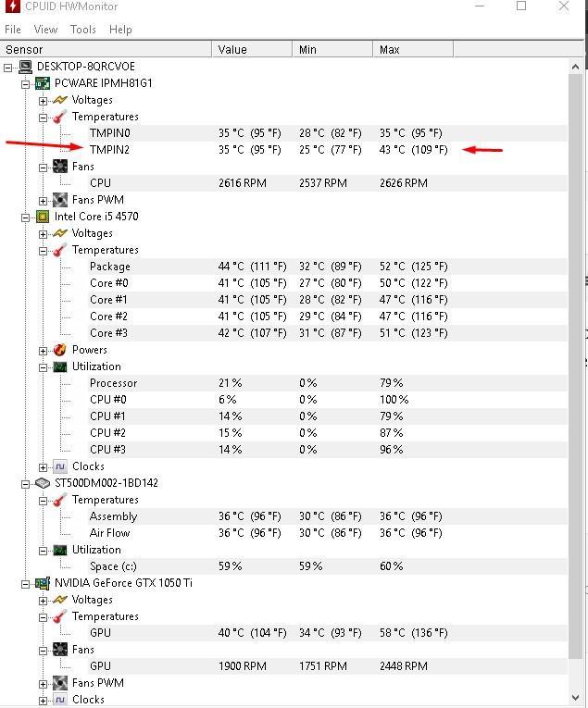Collapse the ST500DM002 Utilization node
Image resolution: width=588 pixels, height=708 pixels.
[43, 551]
